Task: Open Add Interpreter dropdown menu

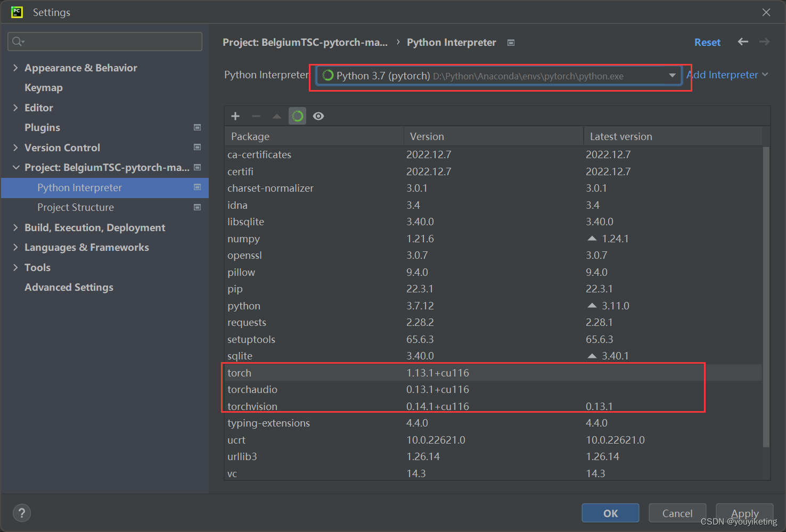Action: 727,75
